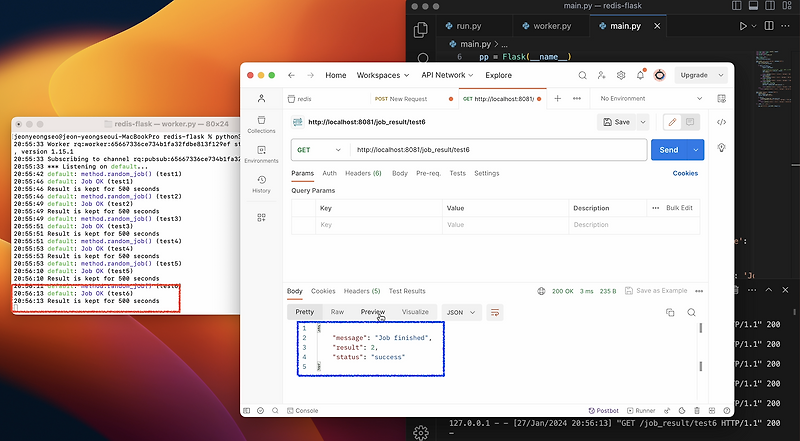The width and height of the screenshot is (800, 441).
Task: Expand the API Network dropdown
Action: 447,75
